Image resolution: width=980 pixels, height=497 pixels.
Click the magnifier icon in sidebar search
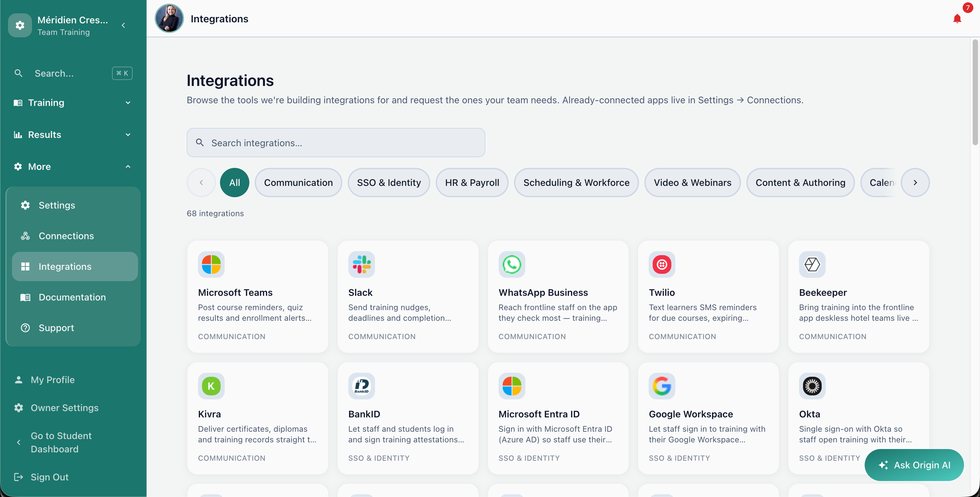tap(18, 73)
